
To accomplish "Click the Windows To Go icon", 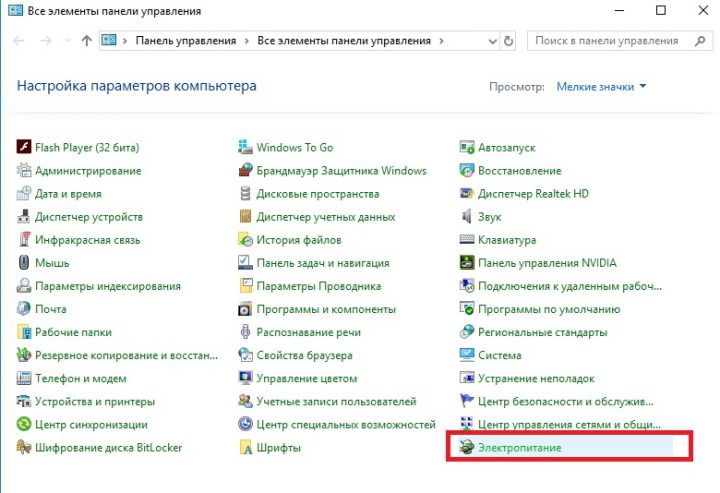I will pos(246,147).
